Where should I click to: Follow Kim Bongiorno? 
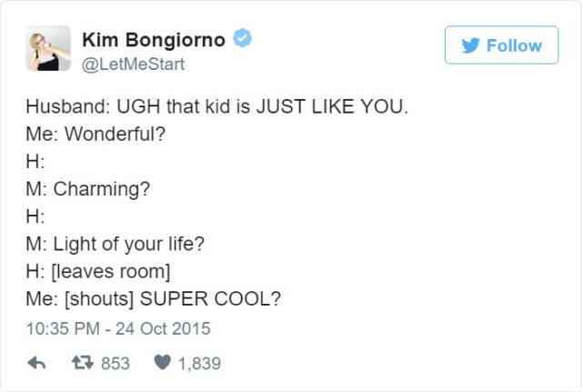click(501, 45)
